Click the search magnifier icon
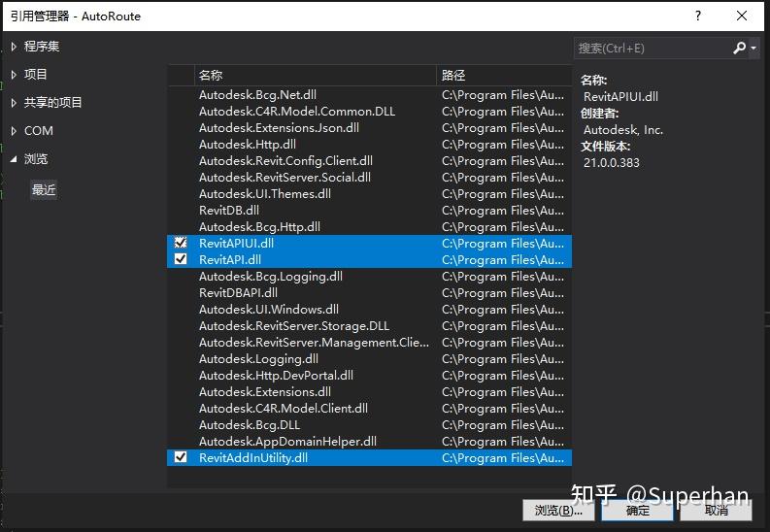The height and width of the screenshot is (532, 770). click(x=739, y=48)
